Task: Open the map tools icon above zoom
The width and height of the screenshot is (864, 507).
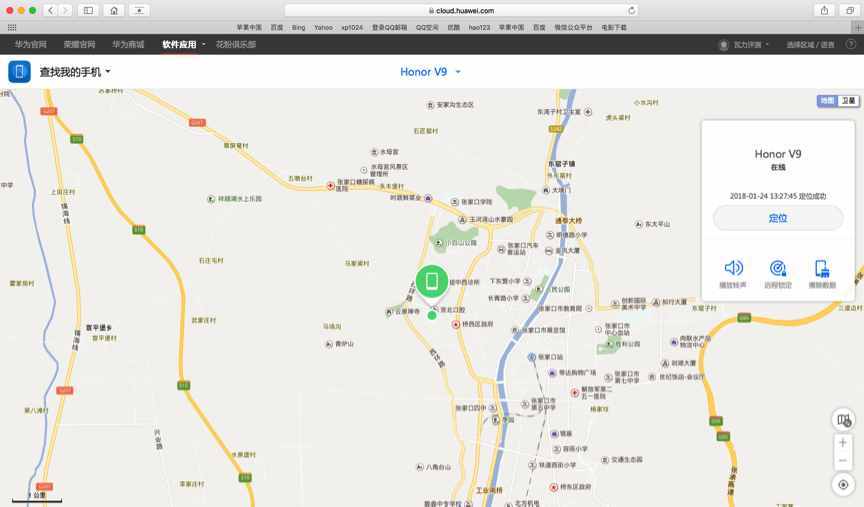Action: 843,420
